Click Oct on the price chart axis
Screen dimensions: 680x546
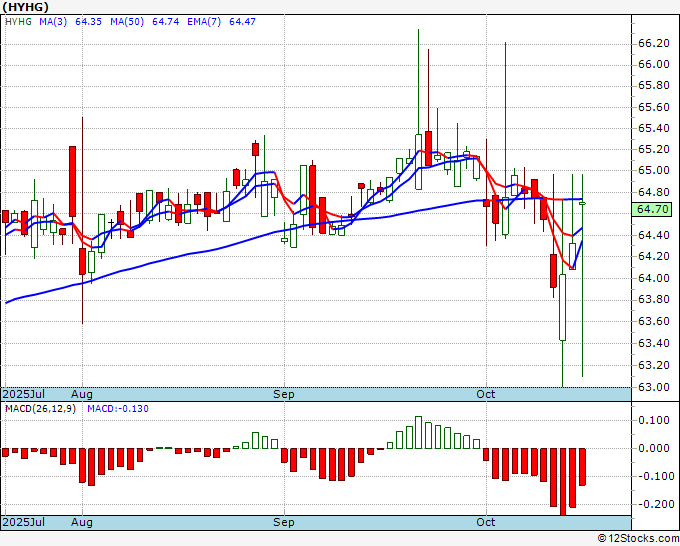click(485, 394)
